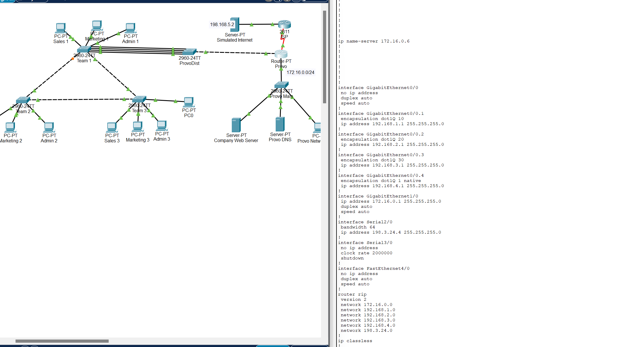644x347 pixels.
Task: Click the 'encapsulation dot1Q 1 native' line
Action: pos(381,181)
